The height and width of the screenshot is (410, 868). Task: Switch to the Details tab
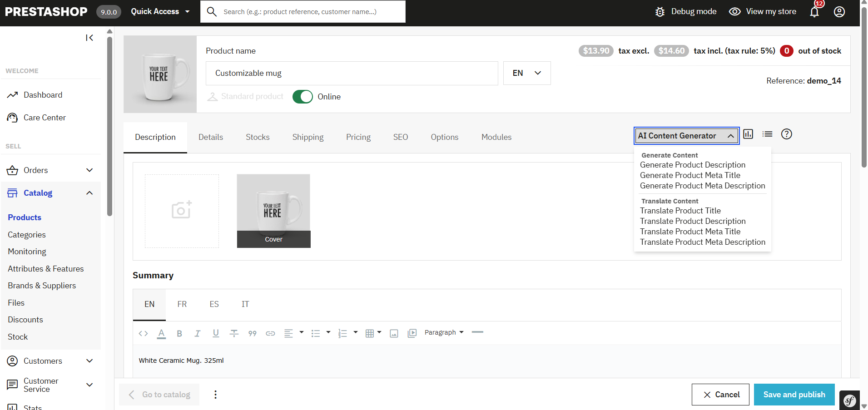pos(211,137)
